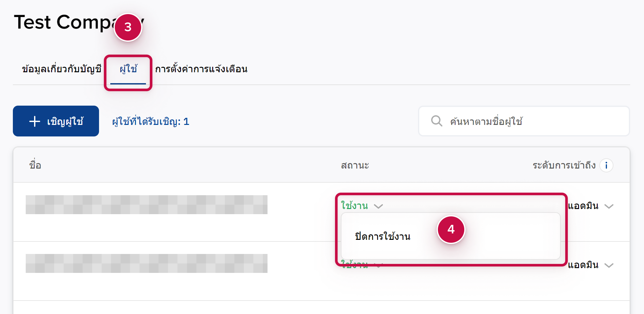Switch to ข้อมูลเกี่ยวกับบัญชี tab

point(61,69)
